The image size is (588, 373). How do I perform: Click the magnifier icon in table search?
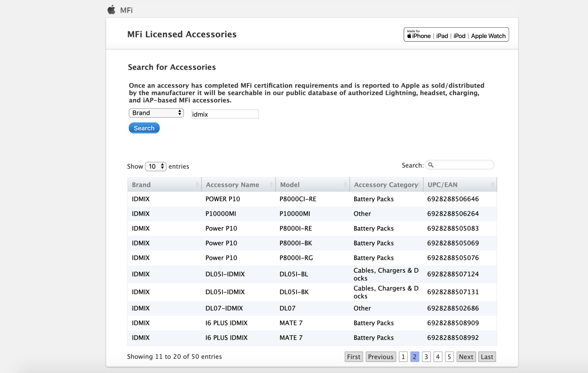(x=431, y=165)
